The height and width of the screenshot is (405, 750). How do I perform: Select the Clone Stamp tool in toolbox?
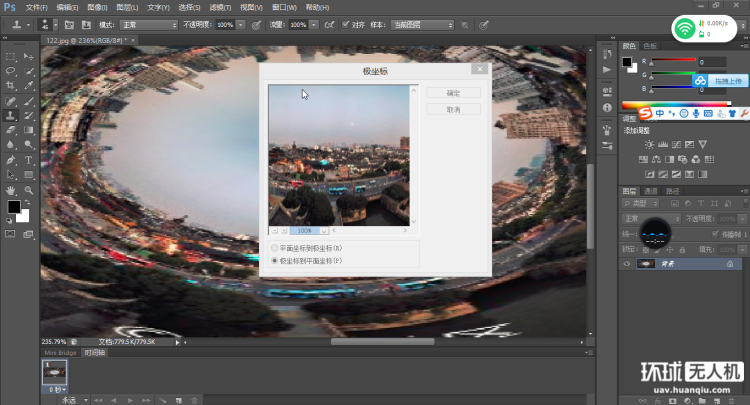point(11,115)
